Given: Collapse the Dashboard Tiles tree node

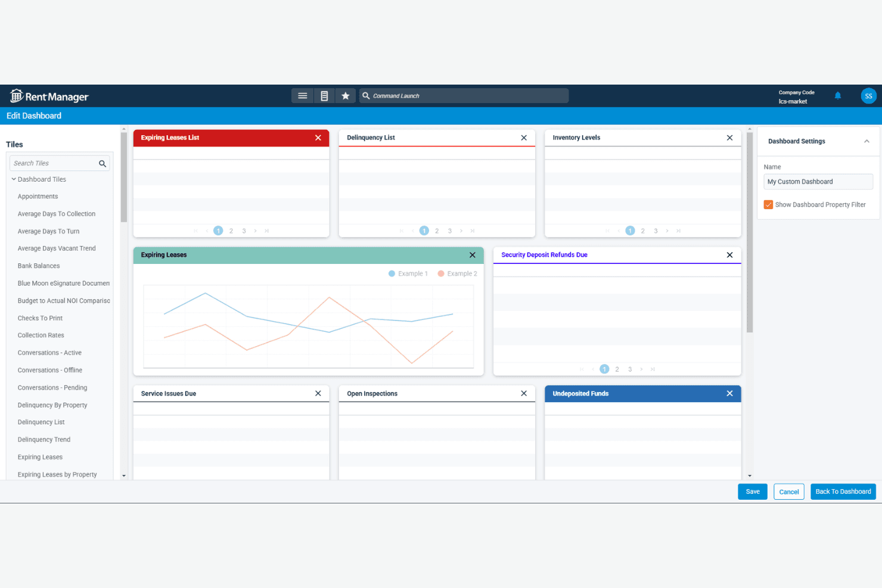Looking at the screenshot, I should [x=14, y=179].
